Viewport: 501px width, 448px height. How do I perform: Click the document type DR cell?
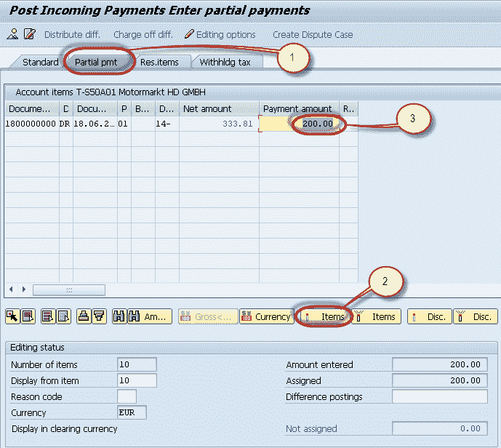pyautogui.click(x=65, y=124)
